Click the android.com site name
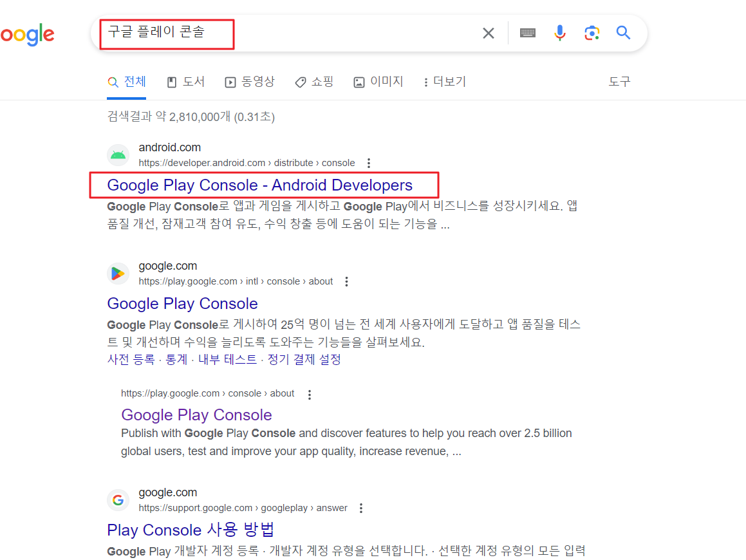The width and height of the screenshot is (746, 560). tap(170, 147)
